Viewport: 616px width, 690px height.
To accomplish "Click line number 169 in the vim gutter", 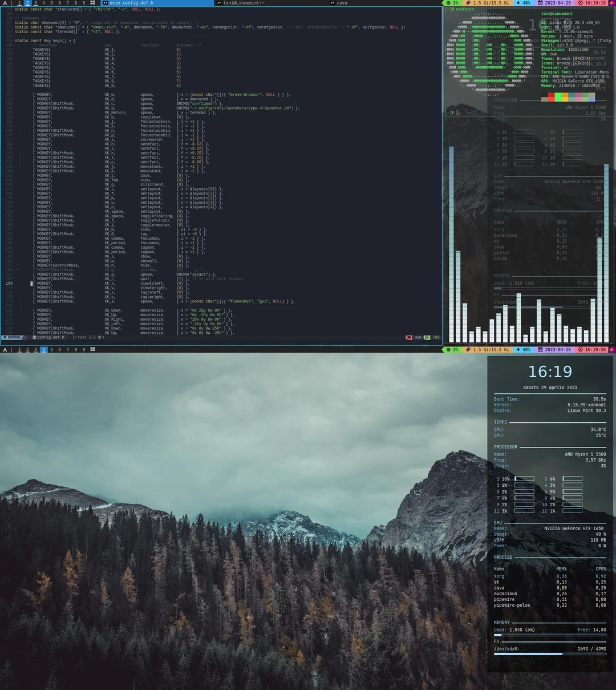I will point(9,283).
